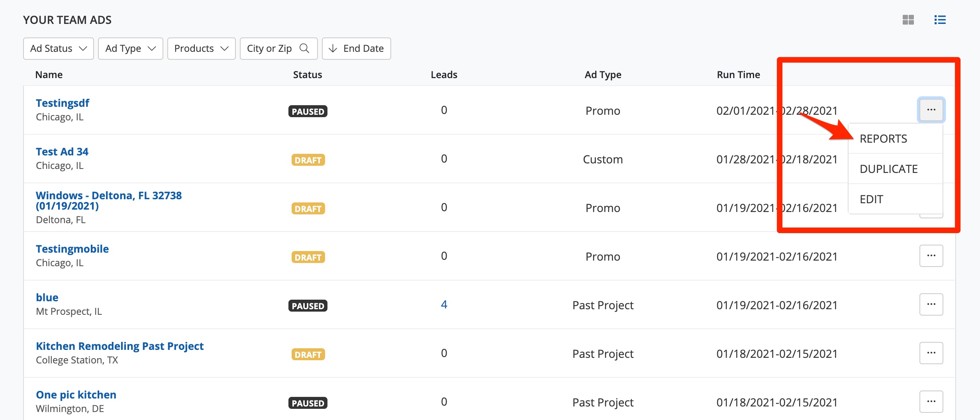Choose DUPLICATE in the options menu
Image resolution: width=980 pixels, height=420 pixels.
tap(888, 169)
